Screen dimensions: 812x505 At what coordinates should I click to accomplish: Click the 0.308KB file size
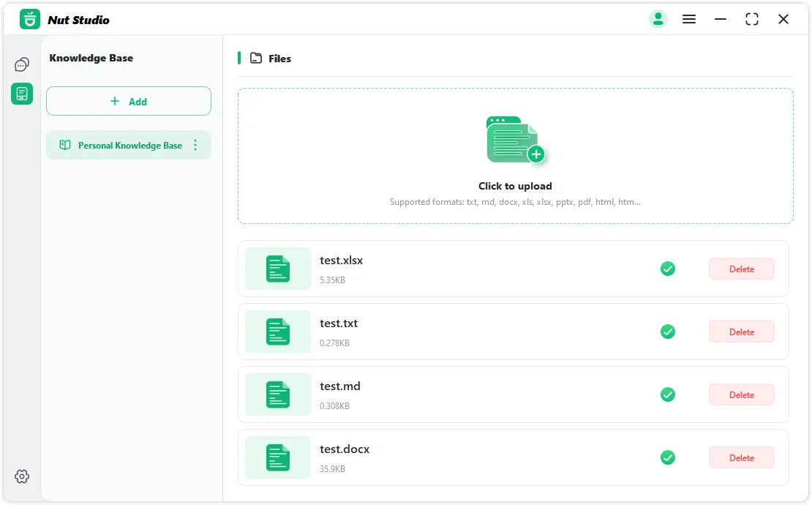(334, 406)
